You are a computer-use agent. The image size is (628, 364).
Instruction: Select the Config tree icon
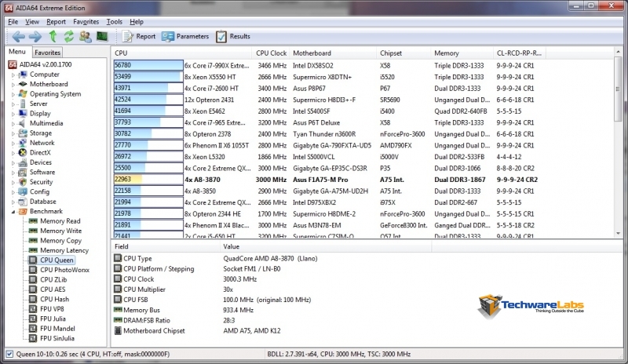point(23,192)
